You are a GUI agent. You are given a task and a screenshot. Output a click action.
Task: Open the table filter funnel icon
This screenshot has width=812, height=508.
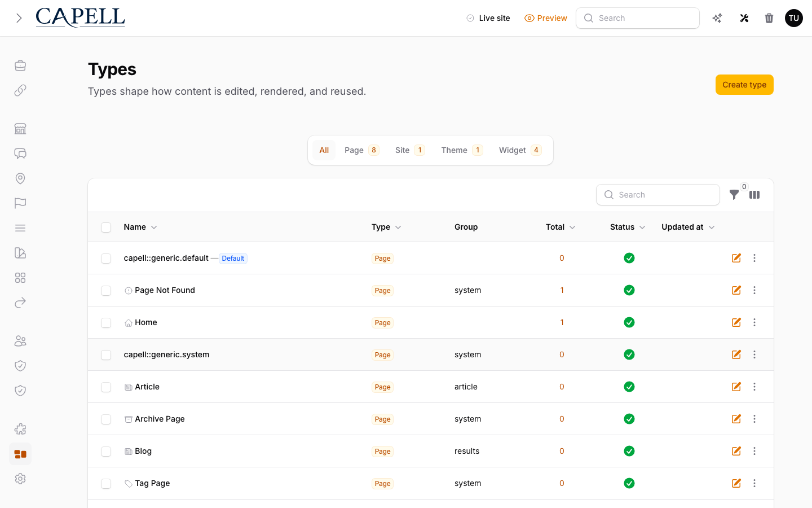(734, 195)
